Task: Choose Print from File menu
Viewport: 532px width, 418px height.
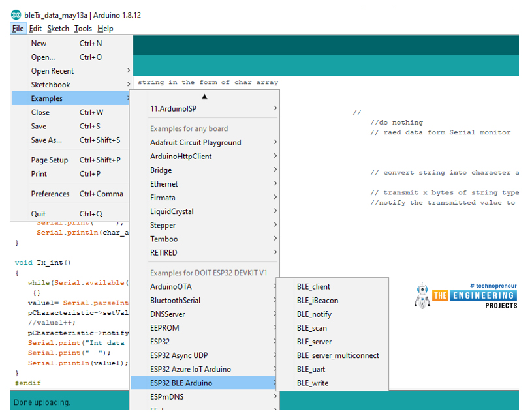Action: point(70,173)
